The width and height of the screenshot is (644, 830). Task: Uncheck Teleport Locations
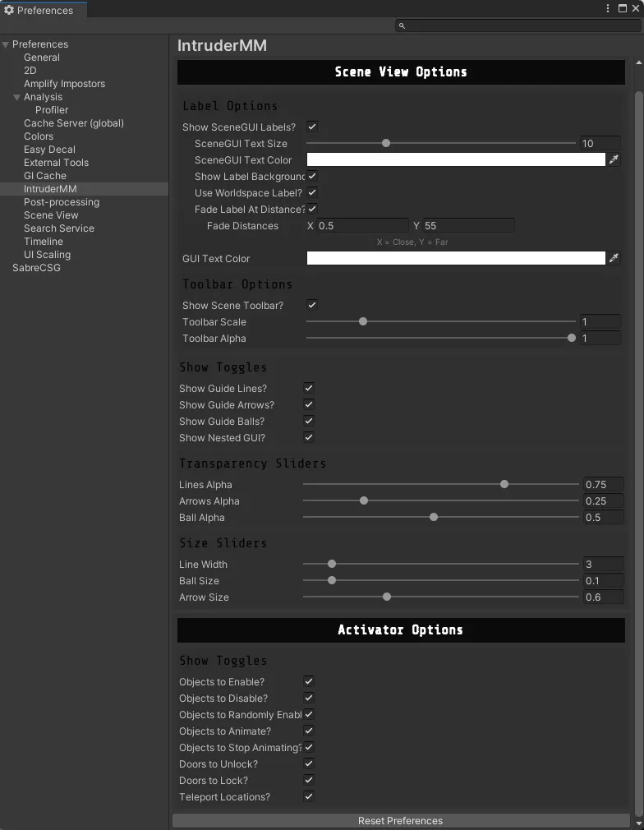[x=309, y=796]
